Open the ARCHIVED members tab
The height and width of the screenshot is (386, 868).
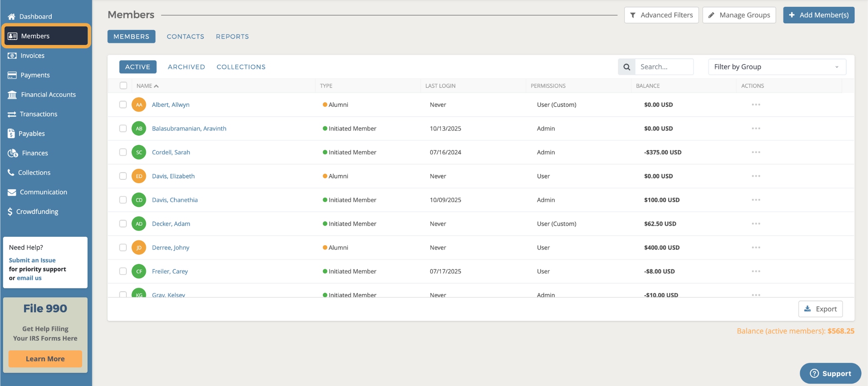pyautogui.click(x=186, y=67)
